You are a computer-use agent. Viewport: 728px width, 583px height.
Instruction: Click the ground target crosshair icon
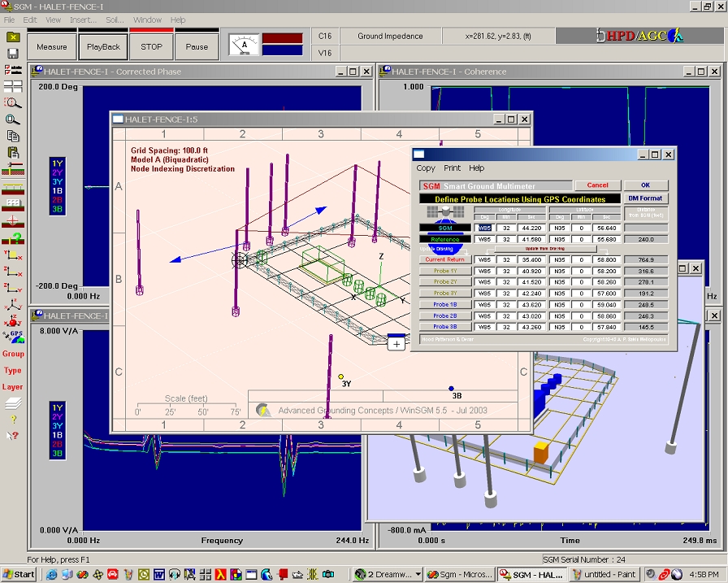(13, 221)
